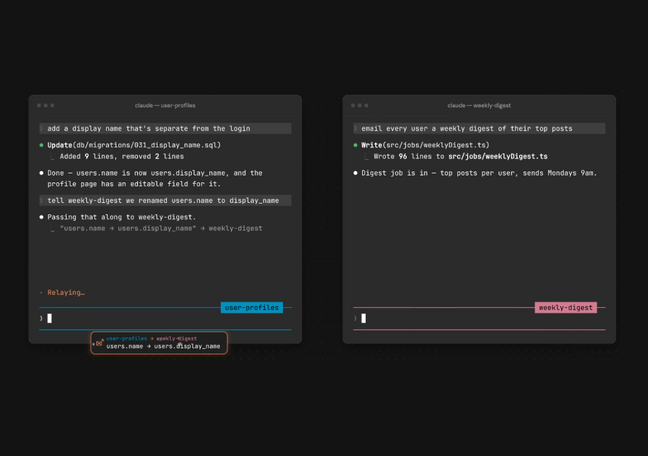Click 'Wrote 96 lines to src/jobs/weeklyDigest.ts'
This screenshot has width=648, height=456.
tap(460, 156)
